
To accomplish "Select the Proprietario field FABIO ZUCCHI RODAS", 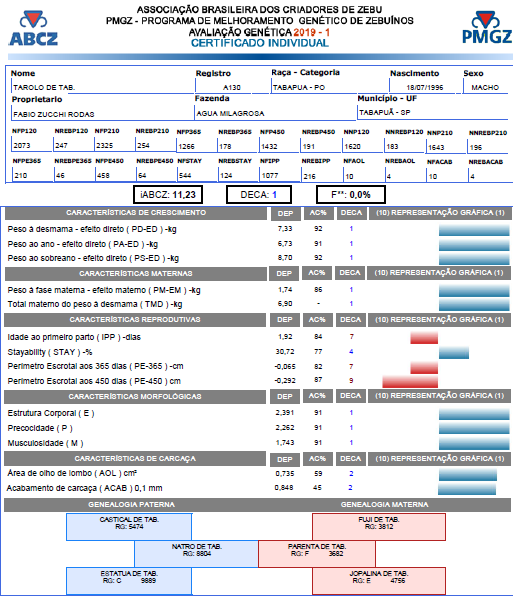I will point(102,114).
